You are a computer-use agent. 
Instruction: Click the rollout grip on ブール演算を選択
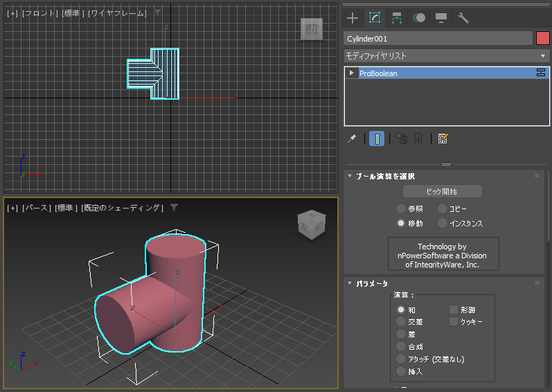(x=537, y=176)
